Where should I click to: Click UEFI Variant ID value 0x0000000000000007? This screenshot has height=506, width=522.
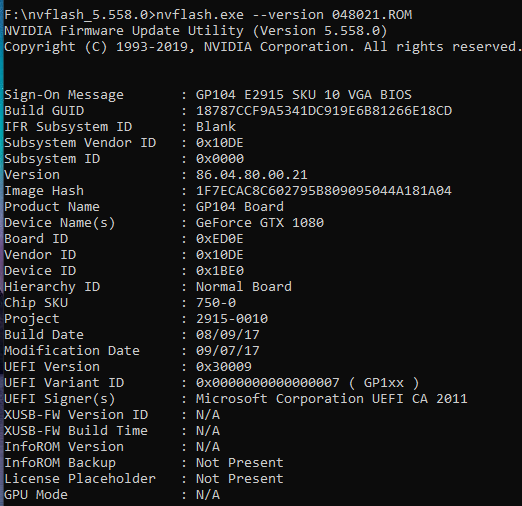pos(268,383)
